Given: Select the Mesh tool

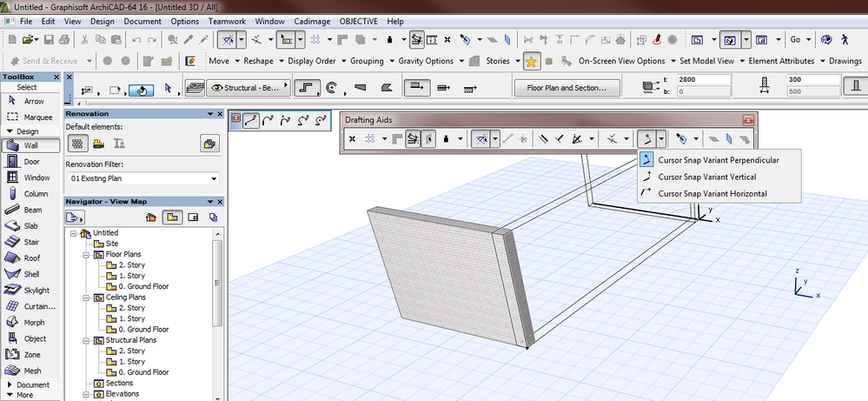Looking at the screenshot, I should [31, 371].
